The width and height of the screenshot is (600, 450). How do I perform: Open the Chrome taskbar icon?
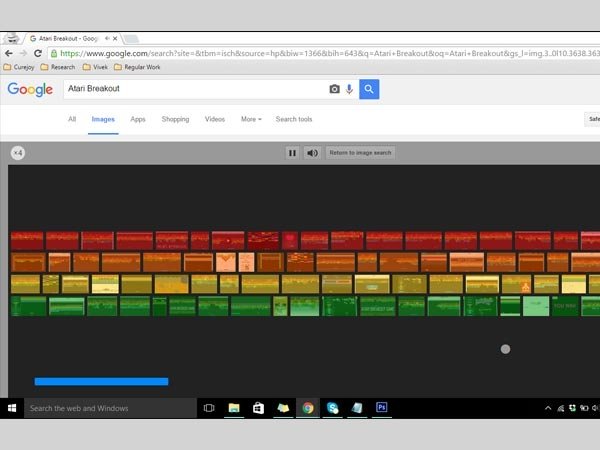point(308,408)
